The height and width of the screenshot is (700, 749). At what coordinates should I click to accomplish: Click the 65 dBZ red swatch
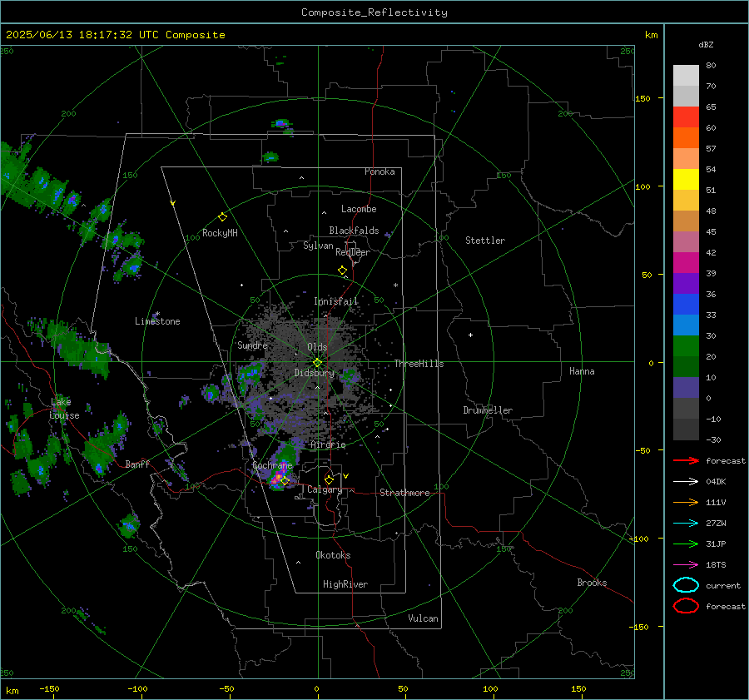click(686, 117)
